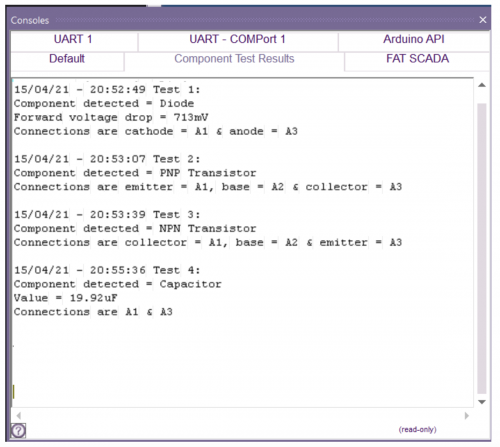The height and width of the screenshot is (447, 500).
Task: Click the Consoles panel title
Action: pos(30,20)
